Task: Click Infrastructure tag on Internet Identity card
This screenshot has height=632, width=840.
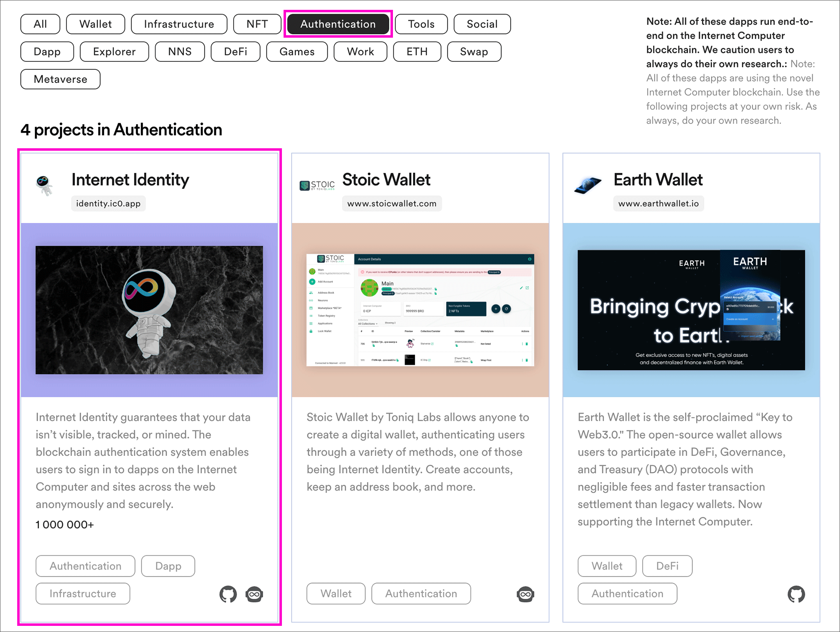Action: click(x=83, y=593)
